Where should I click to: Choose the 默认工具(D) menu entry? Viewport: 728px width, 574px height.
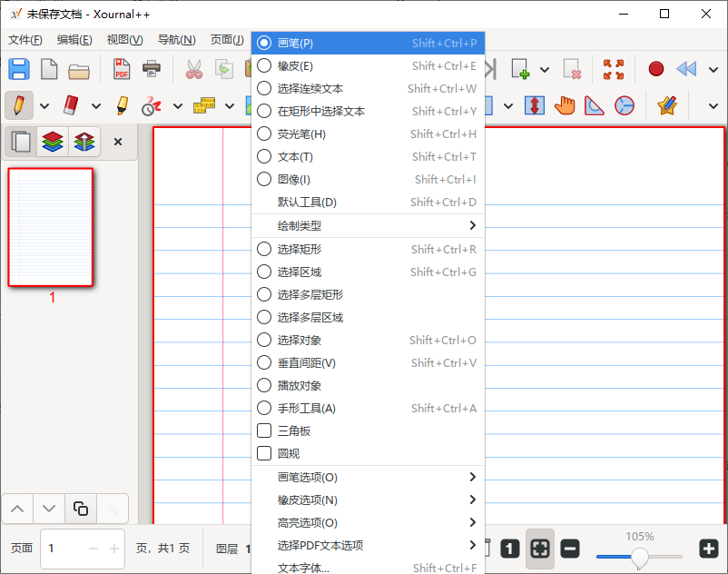[x=368, y=202]
